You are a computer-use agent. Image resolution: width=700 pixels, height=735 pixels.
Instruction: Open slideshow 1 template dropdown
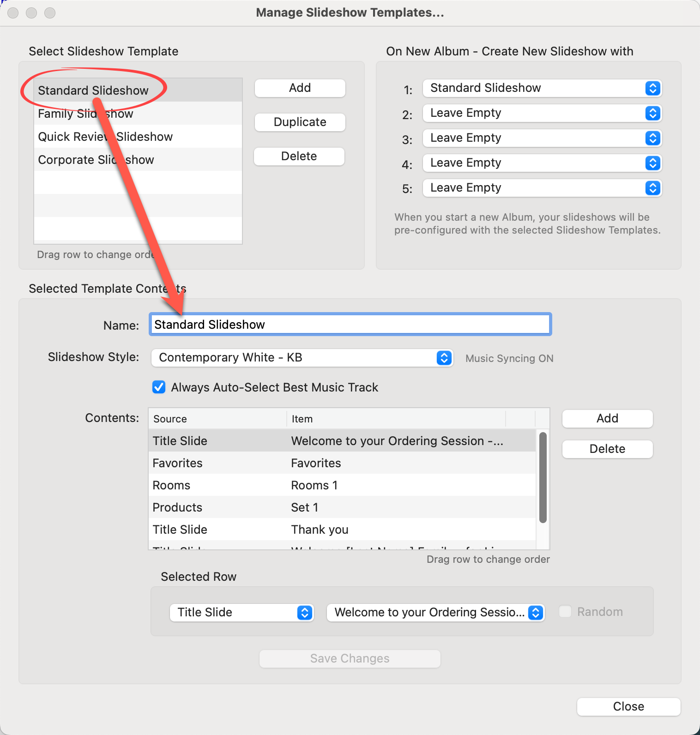point(542,88)
